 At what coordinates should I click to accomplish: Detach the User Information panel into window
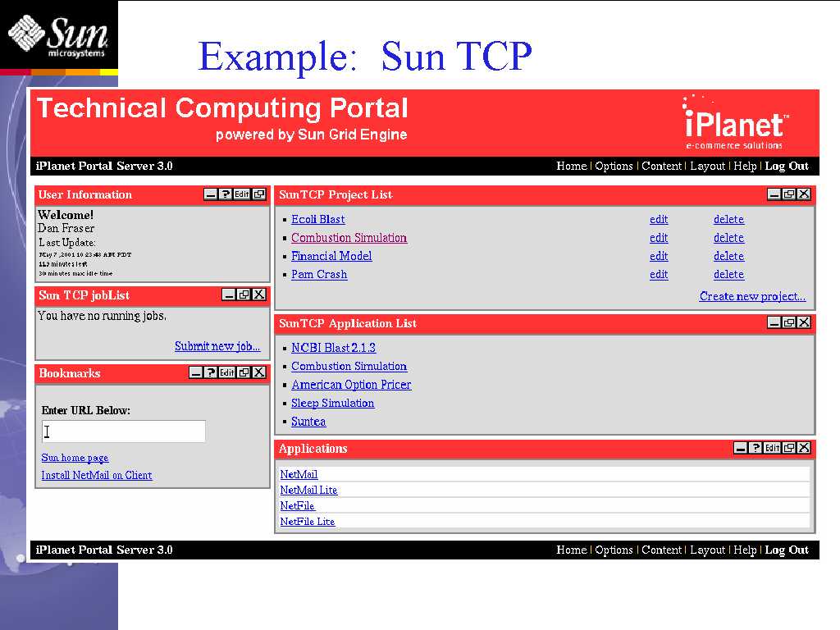(259, 194)
